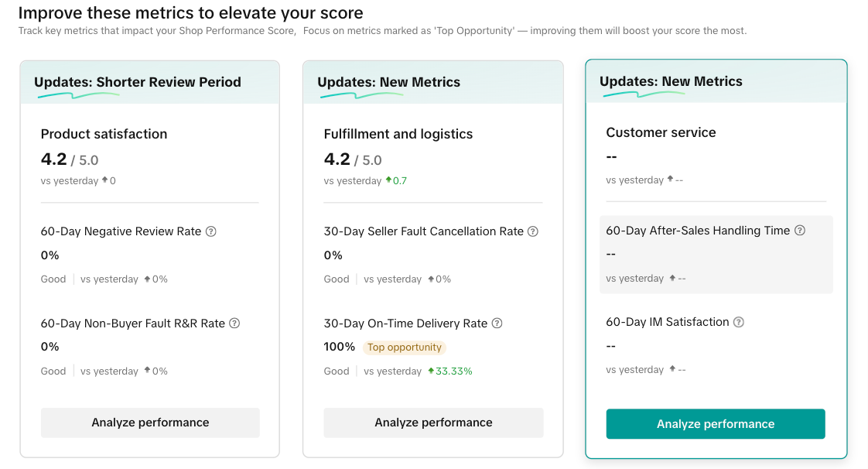Click help icon next to 60-Day IM Satisfaction
This screenshot has height=469, width=868.
click(x=739, y=322)
